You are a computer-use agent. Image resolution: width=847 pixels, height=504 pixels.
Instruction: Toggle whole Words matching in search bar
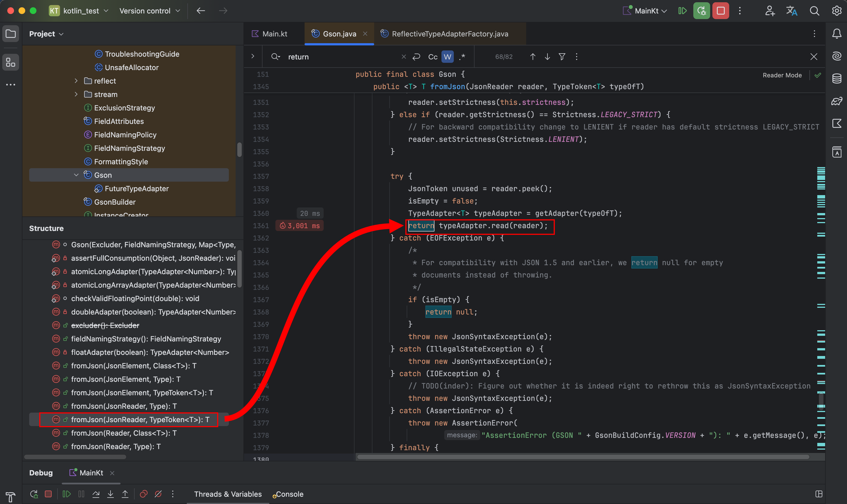(447, 56)
